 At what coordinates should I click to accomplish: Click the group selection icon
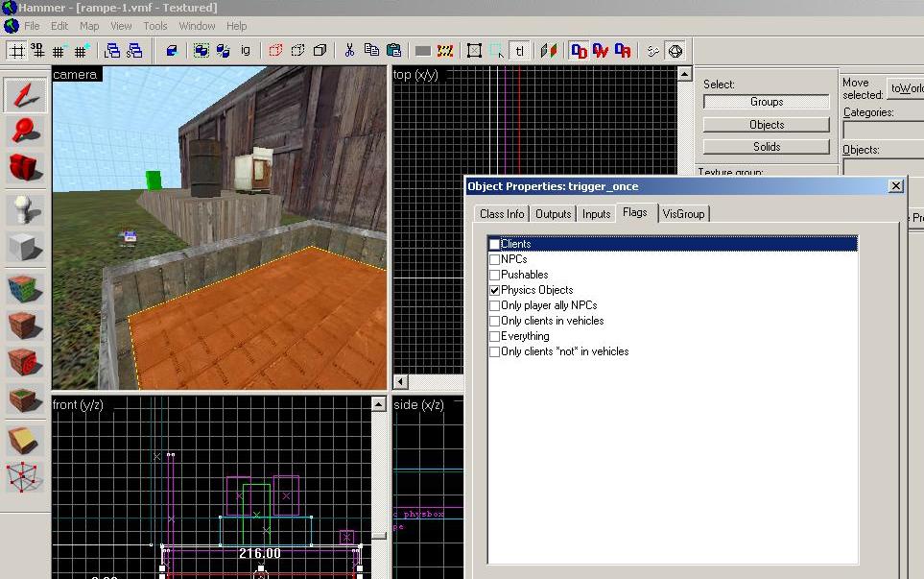201,51
